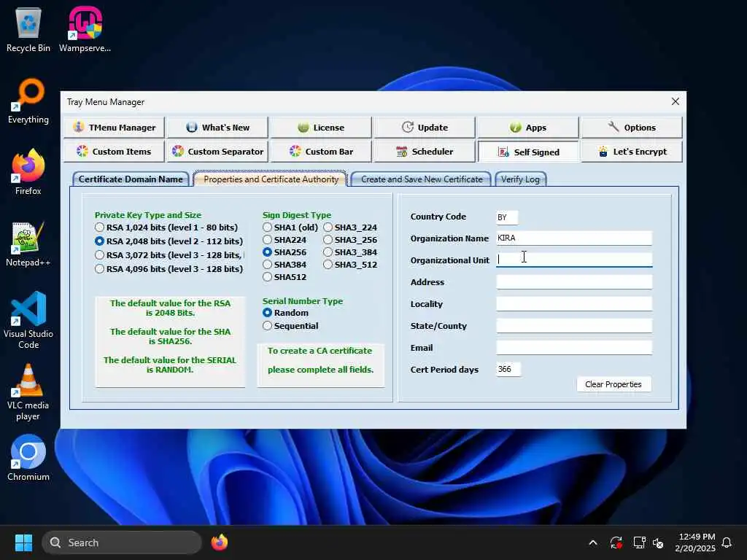This screenshot has width=747, height=560.
Task: Click the Locality input field
Action: (574, 304)
